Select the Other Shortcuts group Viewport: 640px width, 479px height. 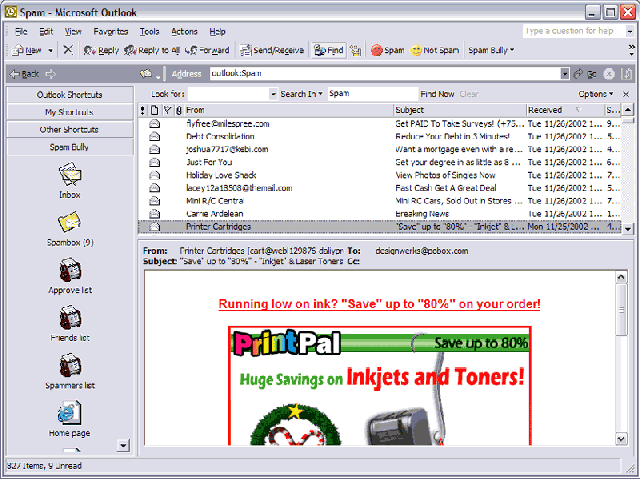point(70,129)
